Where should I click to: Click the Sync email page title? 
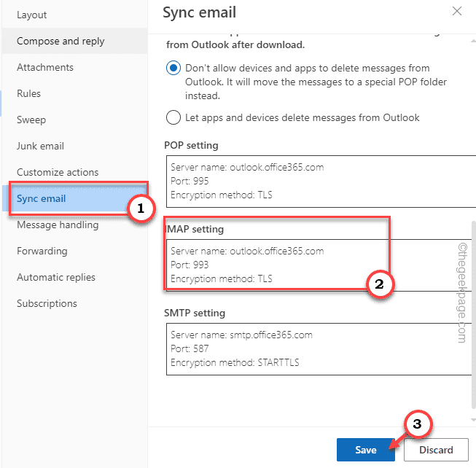pos(200,12)
